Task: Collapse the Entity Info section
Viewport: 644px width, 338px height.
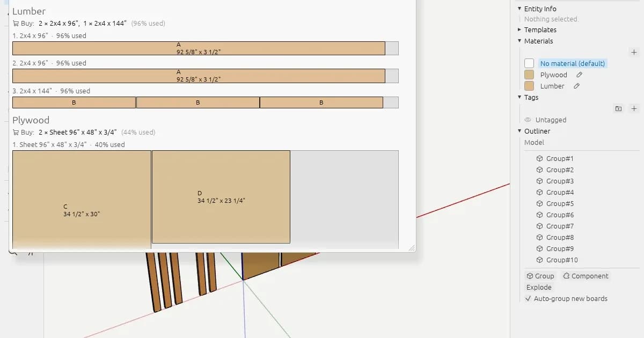Action: (x=519, y=9)
